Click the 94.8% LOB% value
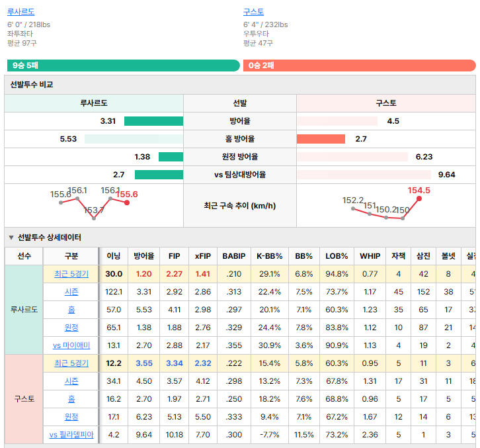The height and width of the screenshot is (448, 480). pos(337,274)
